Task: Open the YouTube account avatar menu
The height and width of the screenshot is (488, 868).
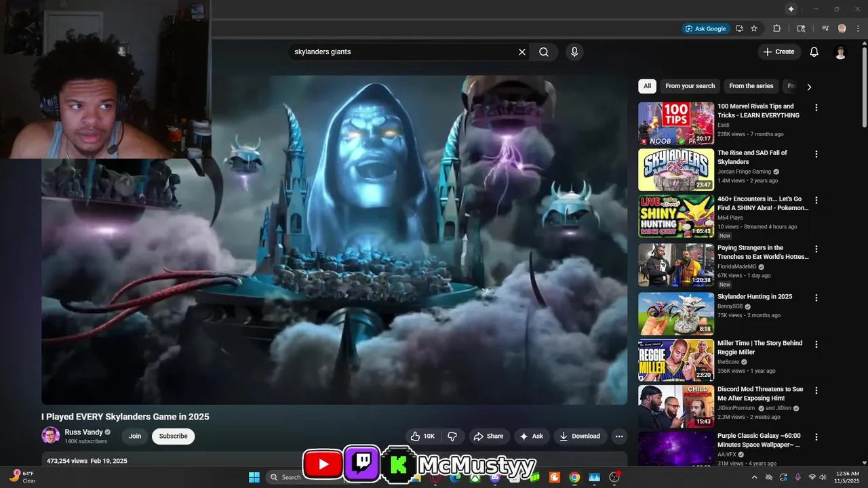Action: pyautogui.click(x=841, y=52)
